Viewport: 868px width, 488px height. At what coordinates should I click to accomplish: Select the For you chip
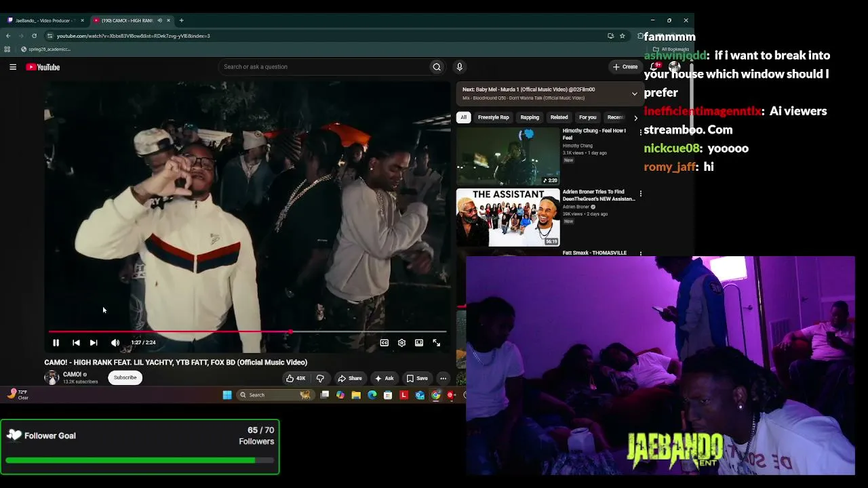pos(587,117)
